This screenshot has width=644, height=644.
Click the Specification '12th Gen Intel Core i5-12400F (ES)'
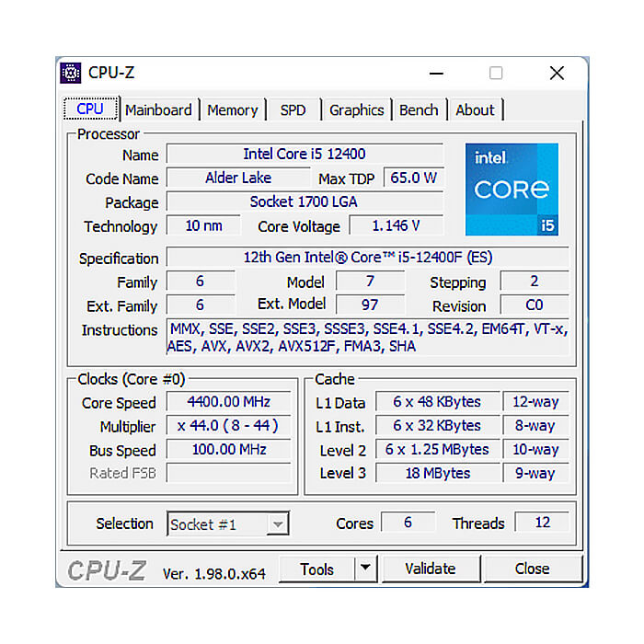click(x=368, y=258)
